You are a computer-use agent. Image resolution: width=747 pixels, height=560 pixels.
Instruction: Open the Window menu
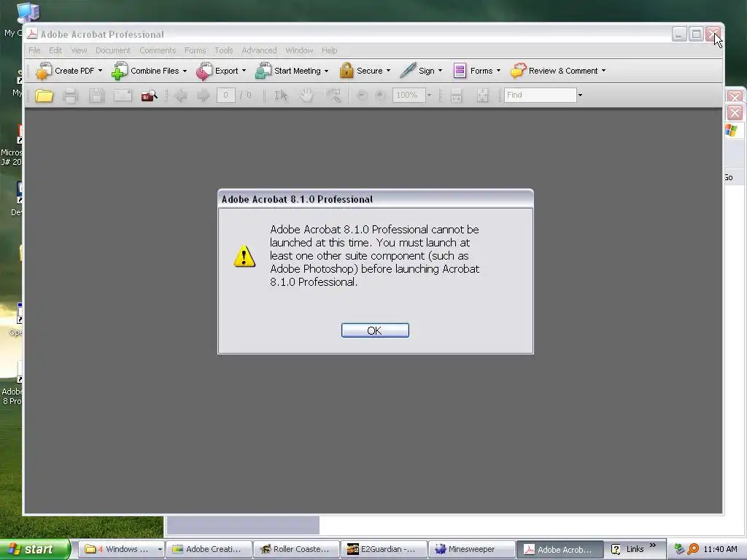299,50
